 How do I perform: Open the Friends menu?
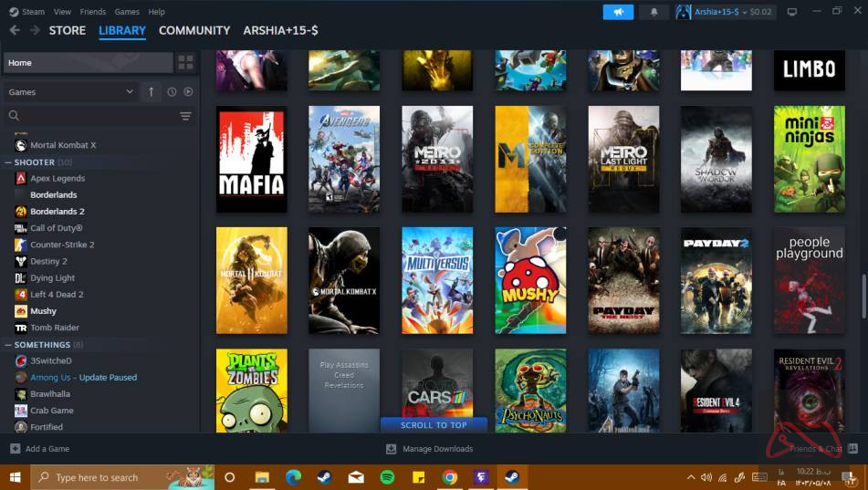tap(92, 12)
